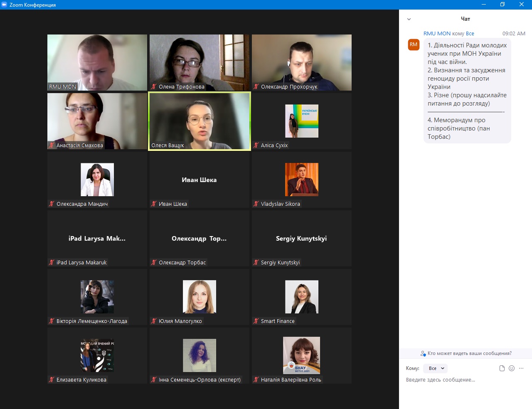Restore down the Zoom window
Viewport: 532px width, 409px height.
(502, 5)
